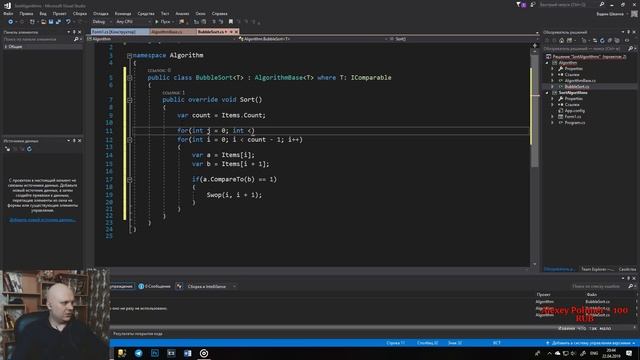Open Telegram from the taskbar
The width and height of the screenshot is (640, 360).
(139, 353)
